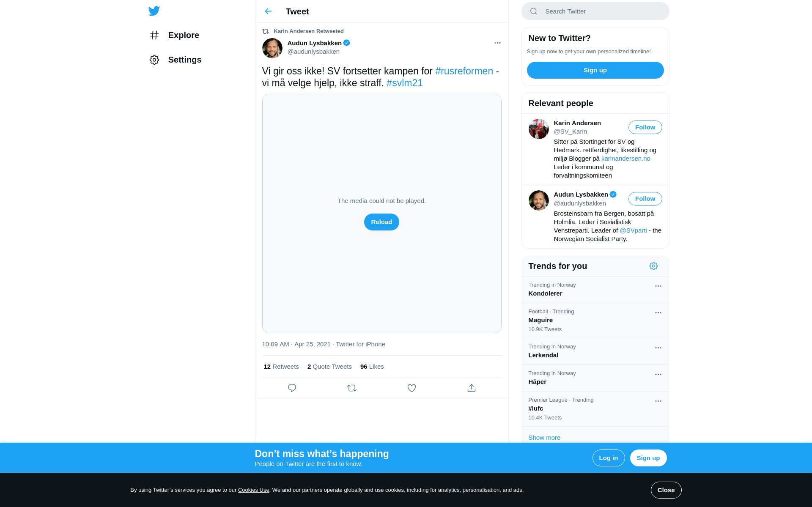The image size is (812, 507).
Task: Like the tweet with the heart icon
Action: pyautogui.click(x=411, y=388)
